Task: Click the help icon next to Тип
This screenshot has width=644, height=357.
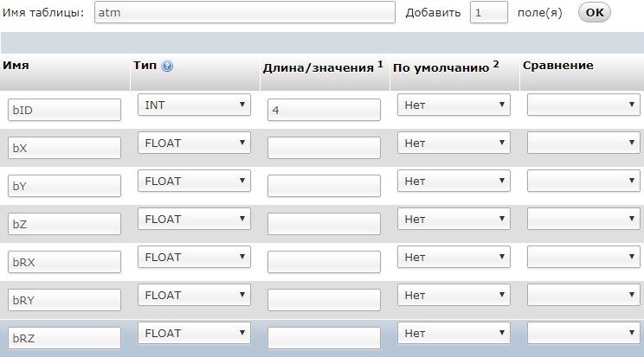Action: tap(167, 66)
